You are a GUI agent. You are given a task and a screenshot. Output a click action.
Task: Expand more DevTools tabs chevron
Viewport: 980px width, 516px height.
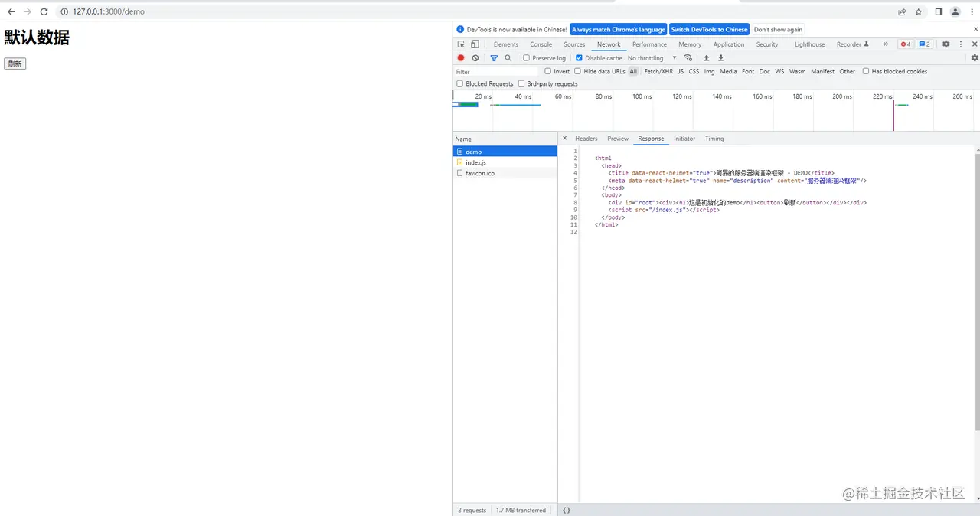pyautogui.click(x=886, y=44)
